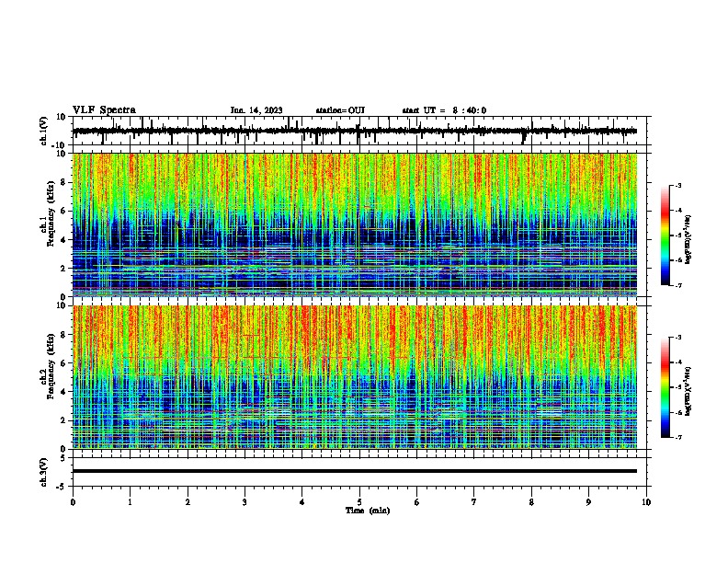
Task: Pick the ch.2 spectrogram color scale bar
Action: tap(665, 387)
